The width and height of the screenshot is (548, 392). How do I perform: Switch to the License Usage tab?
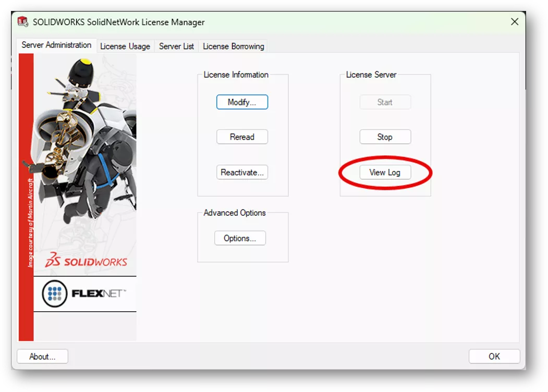coord(125,46)
